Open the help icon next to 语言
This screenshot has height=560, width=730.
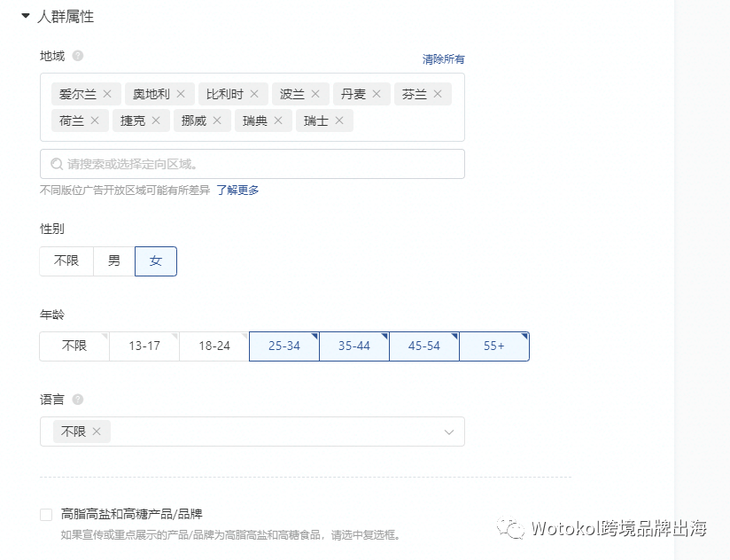[x=78, y=400]
